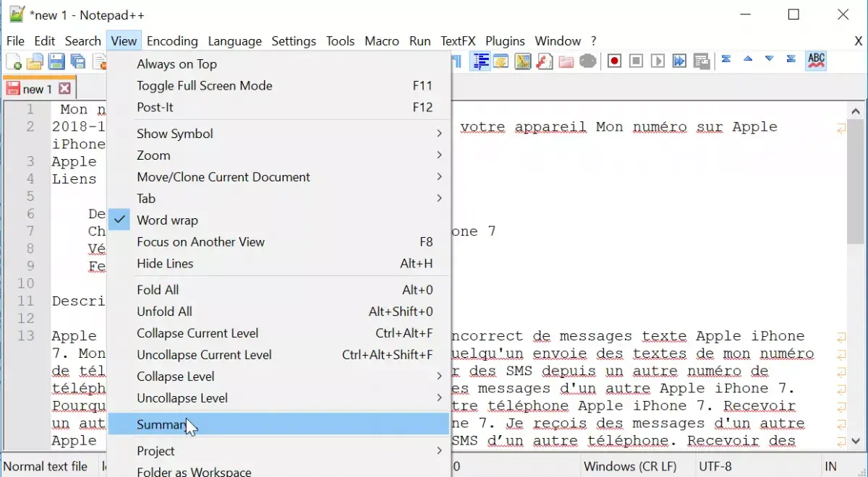Click the Save Recorded Macro icon
Screen dimensions: 868x477
pos(701,61)
